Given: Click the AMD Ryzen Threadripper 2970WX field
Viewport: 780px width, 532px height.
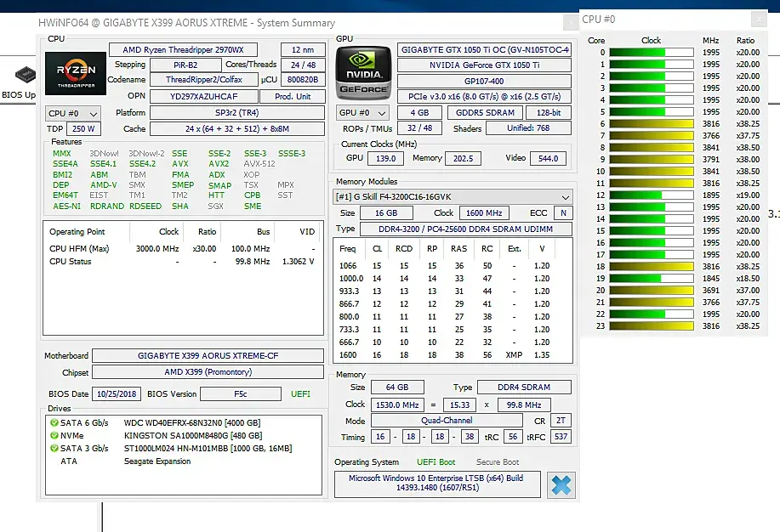Looking at the screenshot, I should click(x=183, y=50).
